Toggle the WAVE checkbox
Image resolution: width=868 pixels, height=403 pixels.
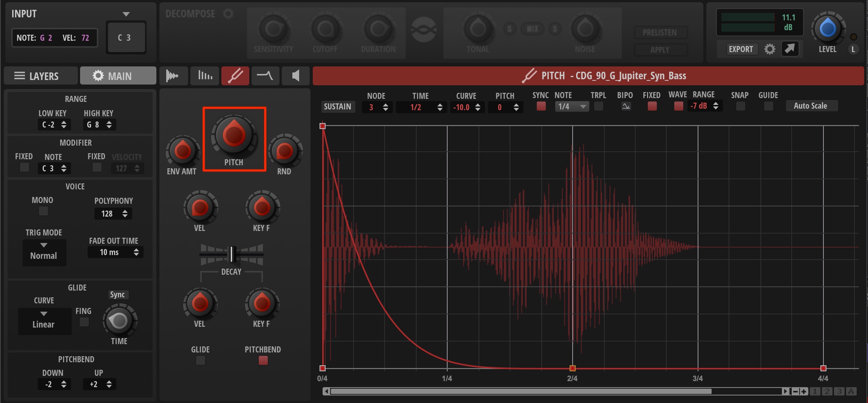tap(678, 106)
